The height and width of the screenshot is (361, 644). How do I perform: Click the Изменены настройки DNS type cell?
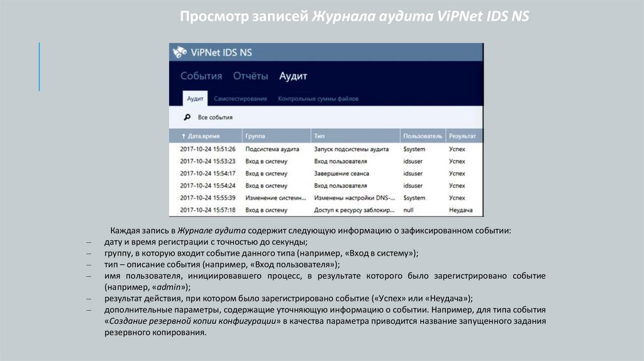click(355, 197)
